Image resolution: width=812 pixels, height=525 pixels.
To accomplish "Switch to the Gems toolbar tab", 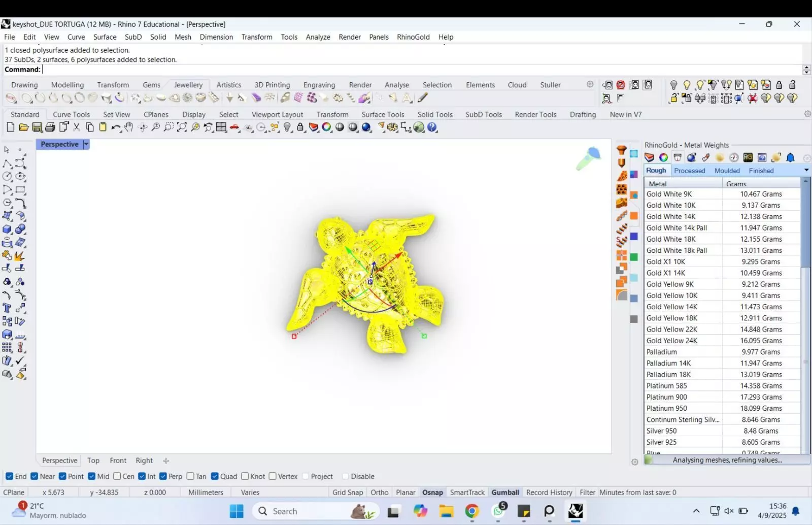I will tap(151, 85).
